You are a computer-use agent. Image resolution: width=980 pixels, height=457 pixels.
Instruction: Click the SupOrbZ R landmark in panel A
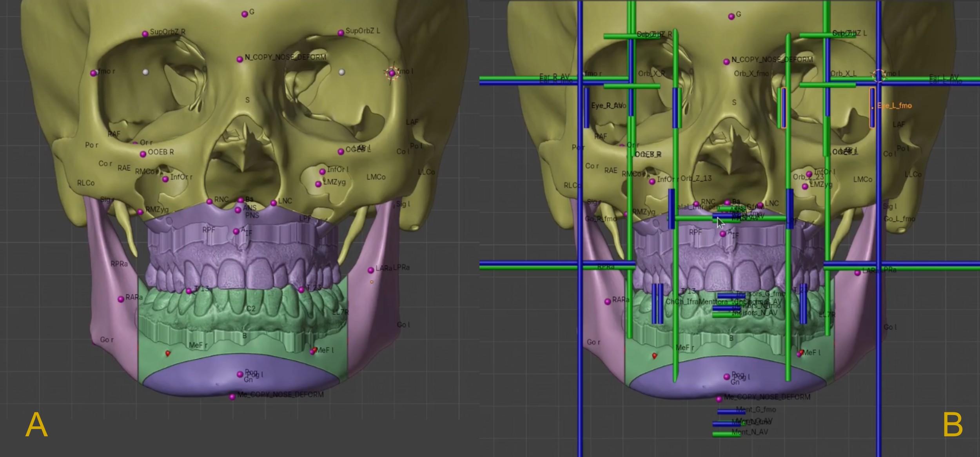point(145,34)
